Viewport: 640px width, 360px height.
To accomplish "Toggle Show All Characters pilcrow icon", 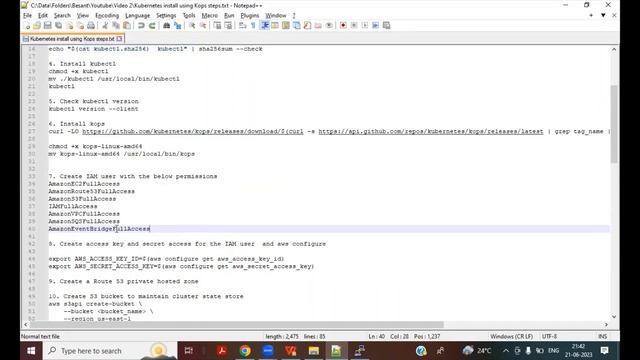I will 253,26.
